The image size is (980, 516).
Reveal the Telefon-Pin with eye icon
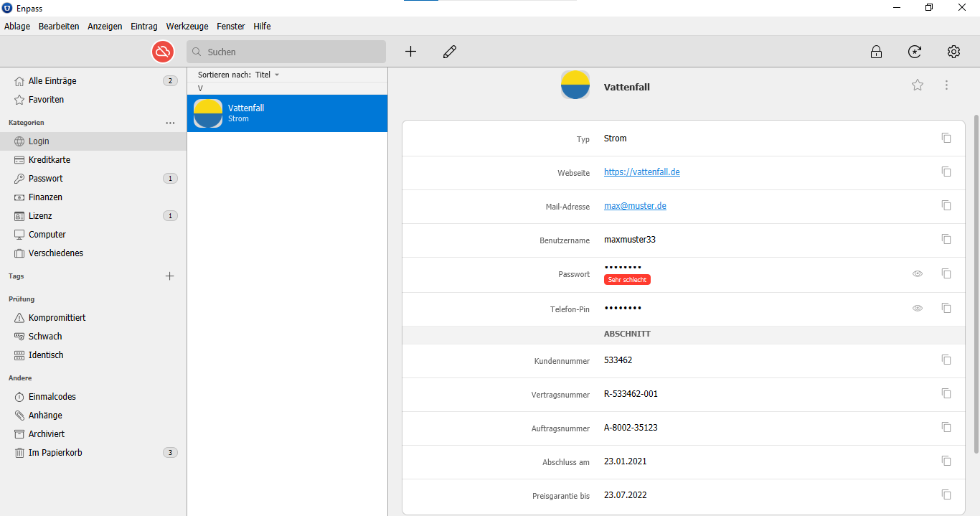[918, 308]
